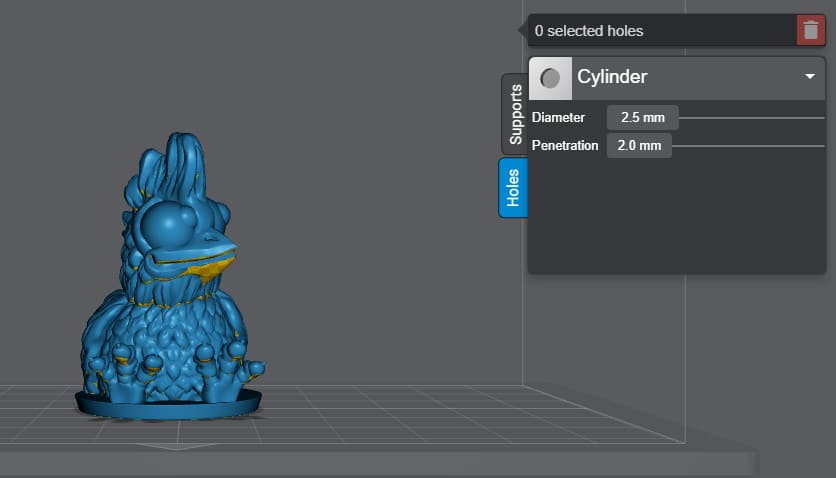Open the Cylinder shape selector

tap(677, 78)
